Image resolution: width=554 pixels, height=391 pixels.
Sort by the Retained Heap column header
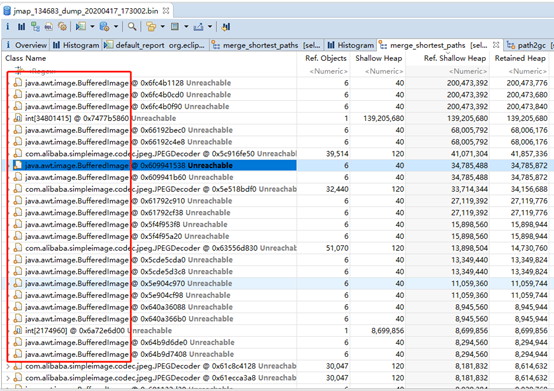tap(520, 58)
